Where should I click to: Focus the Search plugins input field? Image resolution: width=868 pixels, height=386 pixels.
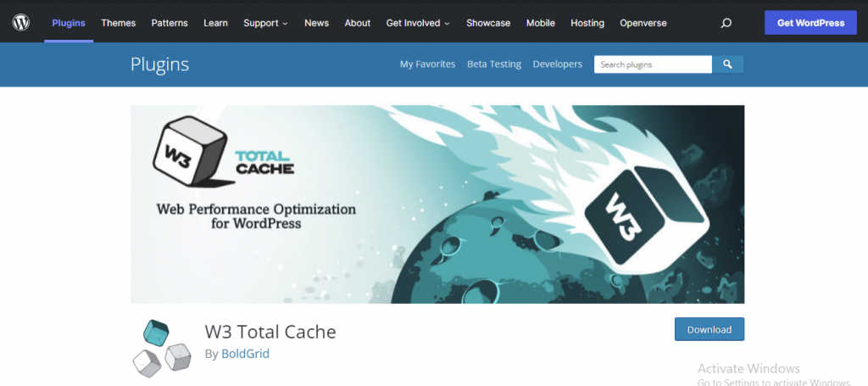point(653,64)
